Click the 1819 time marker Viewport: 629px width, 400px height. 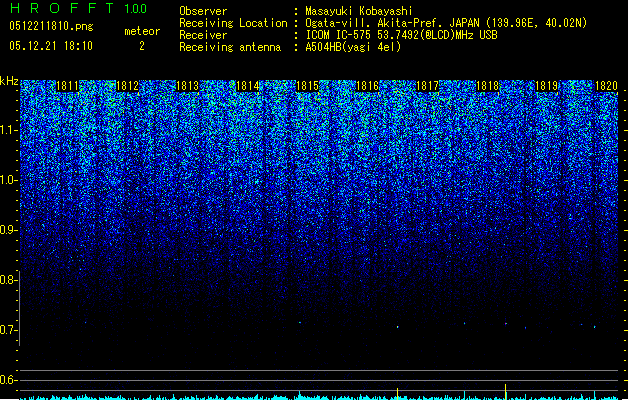pyautogui.click(x=547, y=86)
